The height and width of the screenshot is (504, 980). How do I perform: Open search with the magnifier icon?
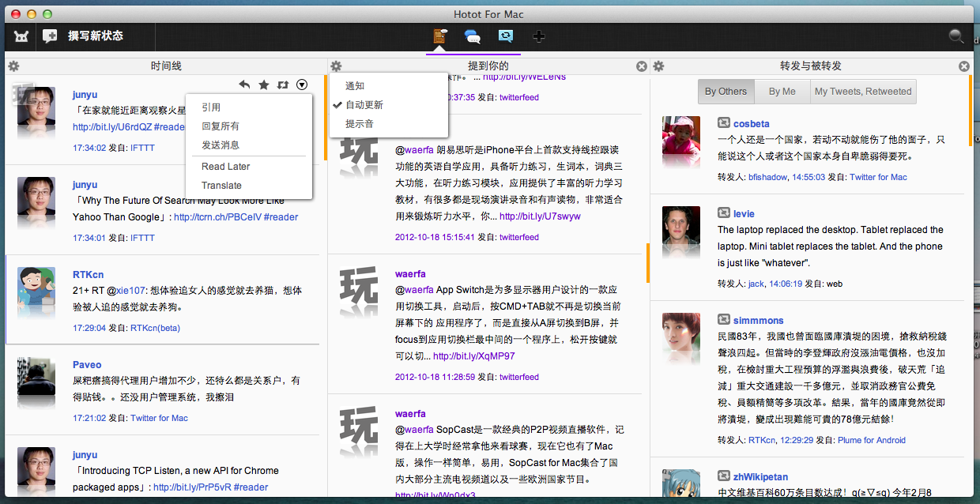[956, 36]
